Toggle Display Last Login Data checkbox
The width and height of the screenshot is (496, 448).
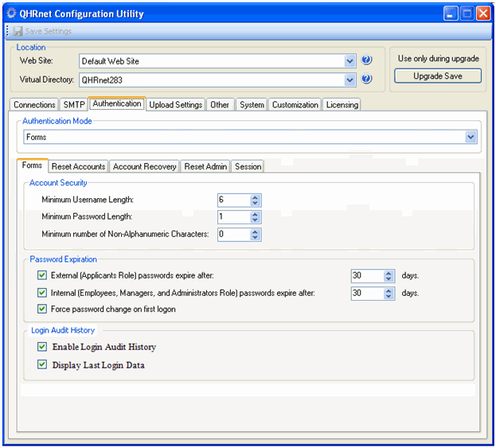pyautogui.click(x=43, y=365)
